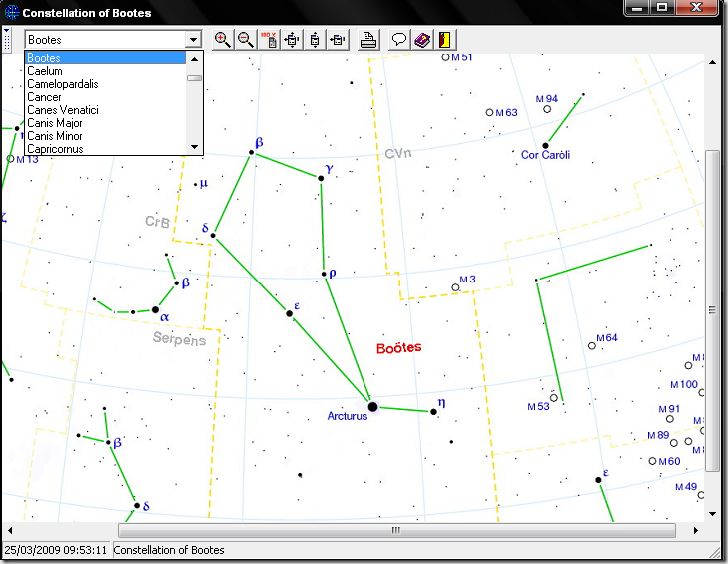This screenshot has width=728, height=564.
Task: Choose Cancer from the list
Action: click(x=106, y=97)
